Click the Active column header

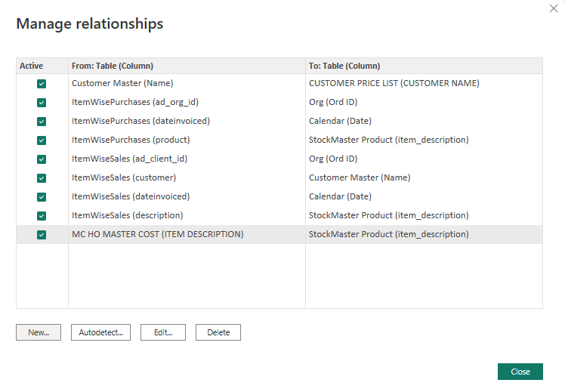coord(42,66)
